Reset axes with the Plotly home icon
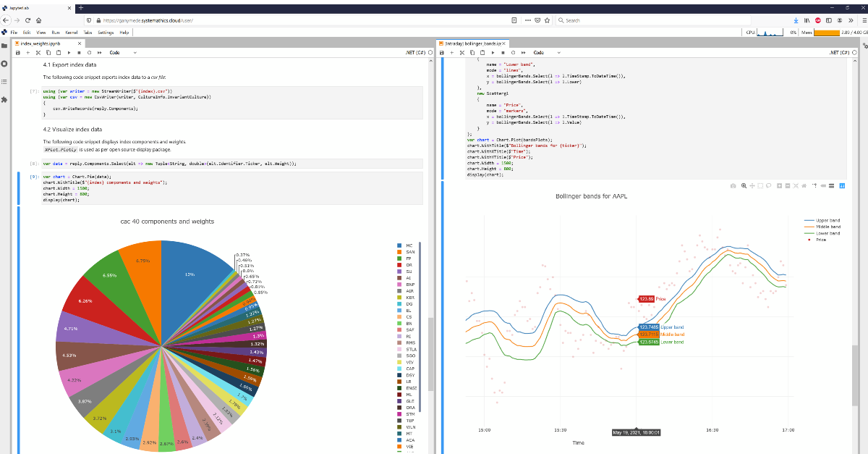Image resolution: width=868 pixels, height=454 pixels. [x=804, y=186]
